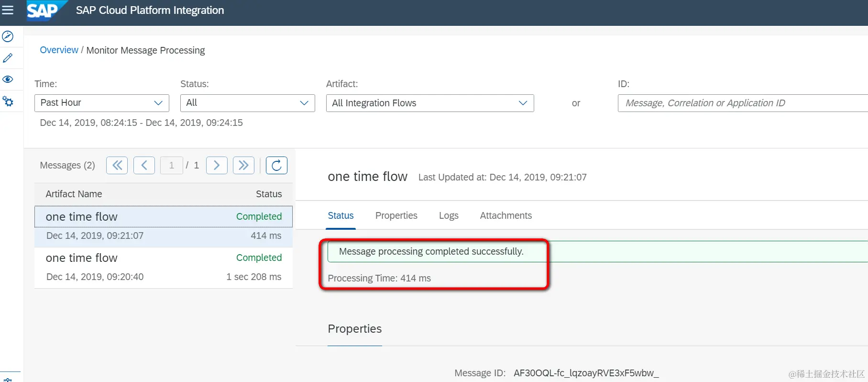This screenshot has height=382, width=868.
Task: Open the Overview breadcrumb link
Action: point(59,50)
